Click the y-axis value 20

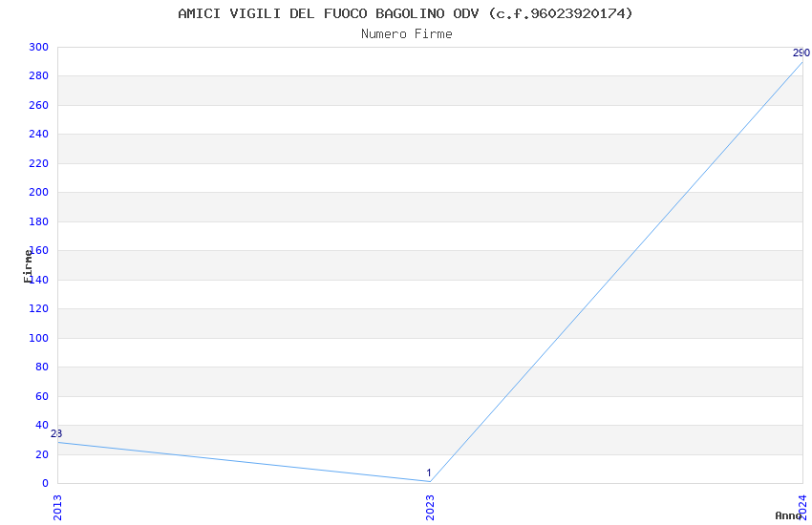click(42, 454)
